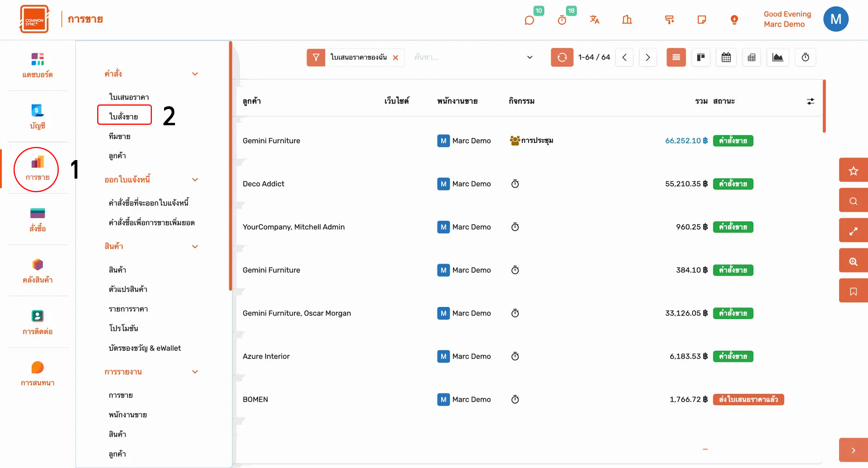Open the Deco Addict order row

coord(264,184)
